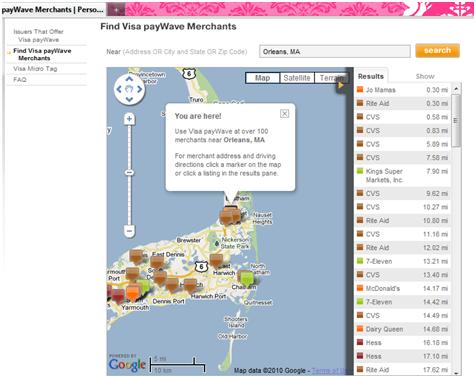476x378 pixels.
Task: Select Dairy Queen 14.68 mi result
Action: pyautogui.click(x=403, y=329)
